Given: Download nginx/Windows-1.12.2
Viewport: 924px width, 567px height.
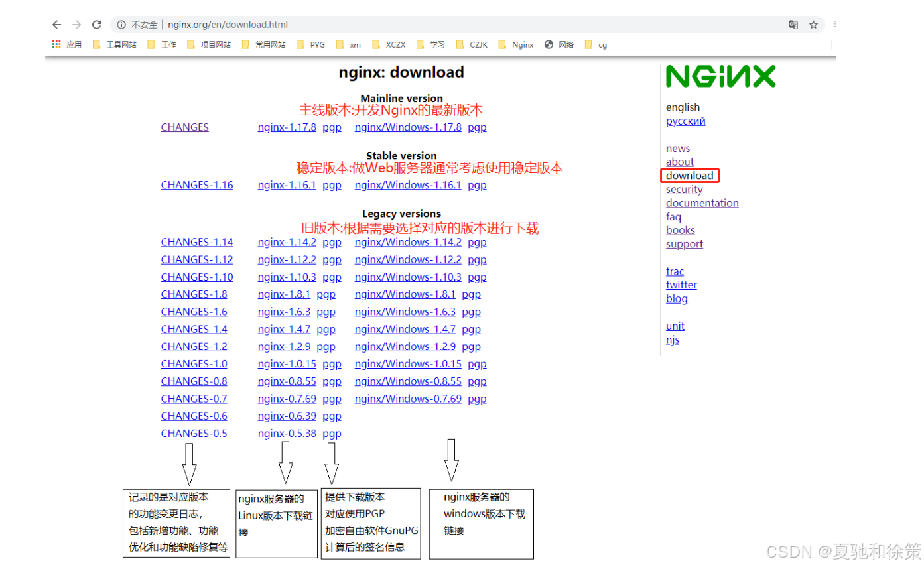Looking at the screenshot, I should [x=408, y=259].
